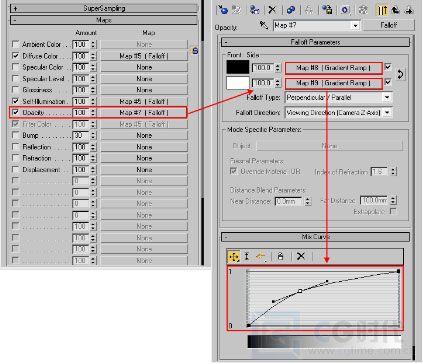The height and width of the screenshot is (364, 423).
Task: Click the Put to Library icon
Action: pyautogui.click(x=327, y=10)
